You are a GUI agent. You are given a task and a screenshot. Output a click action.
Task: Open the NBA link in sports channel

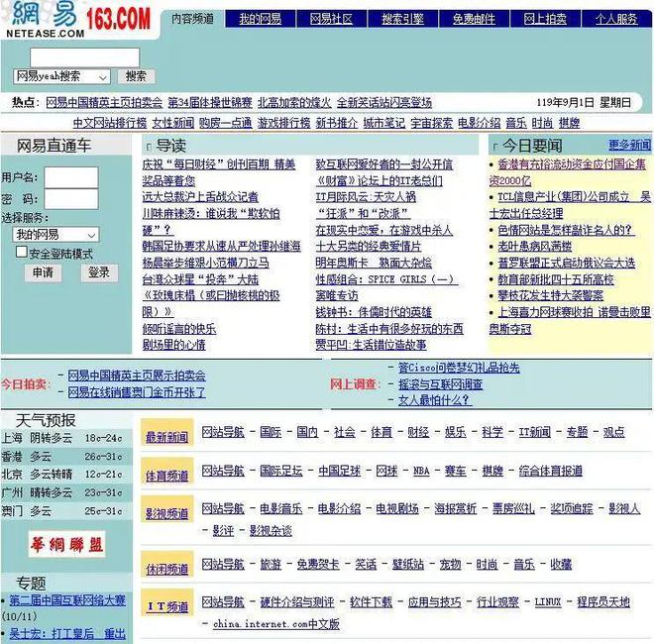tap(421, 471)
